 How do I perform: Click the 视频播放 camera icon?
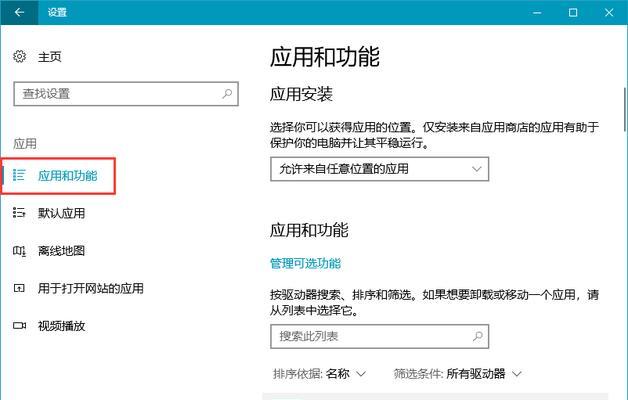(x=19, y=326)
